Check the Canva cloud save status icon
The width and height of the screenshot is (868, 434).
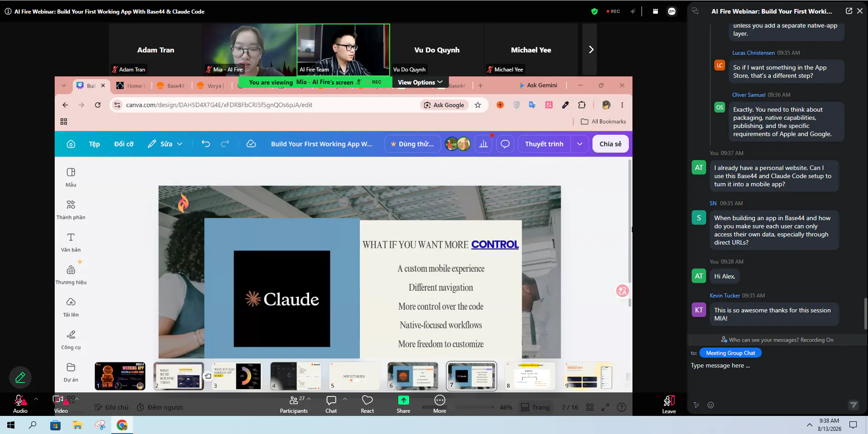pyautogui.click(x=251, y=144)
